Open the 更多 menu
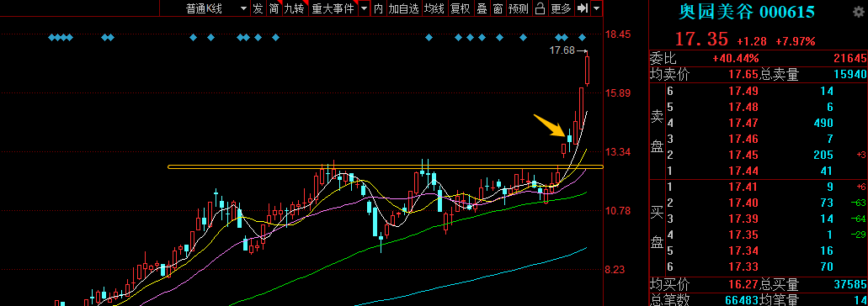This screenshot has width=868, height=306. point(560,8)
